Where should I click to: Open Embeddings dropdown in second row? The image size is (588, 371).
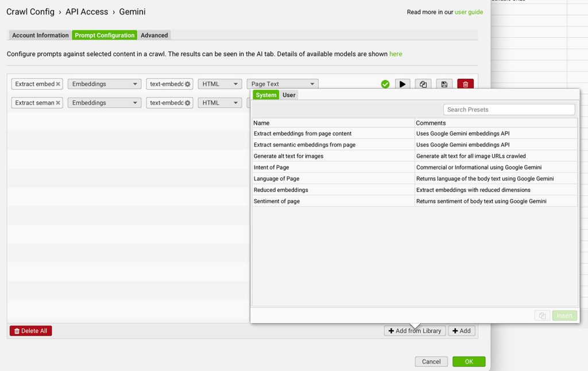coord(105,103)
